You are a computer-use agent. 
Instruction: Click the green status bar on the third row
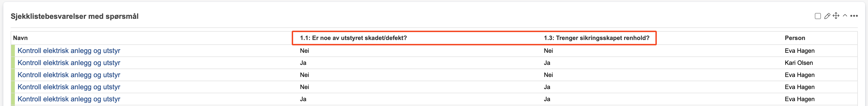coord(13,75)
